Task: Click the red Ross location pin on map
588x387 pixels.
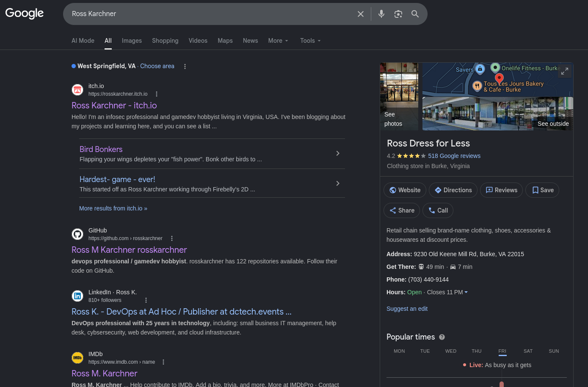Action: pos(500,78)
